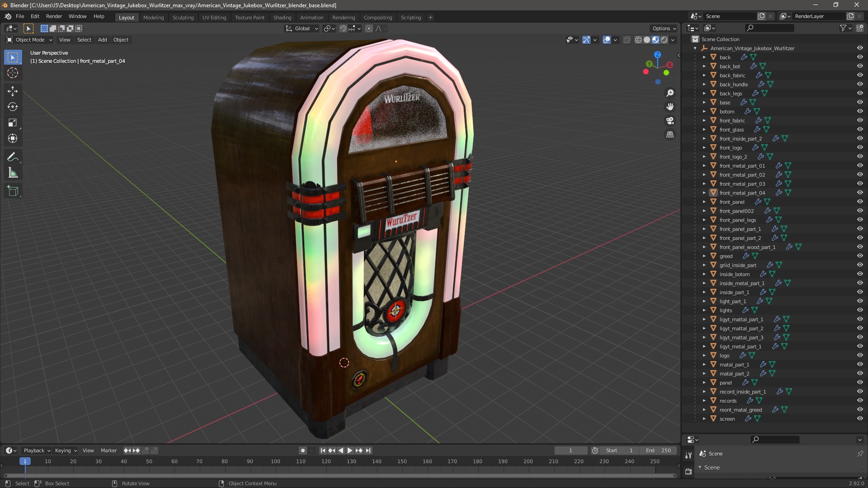Open the Global transform orientation dropdown
This screenshot has height=488, width=868.
(302, 28)
